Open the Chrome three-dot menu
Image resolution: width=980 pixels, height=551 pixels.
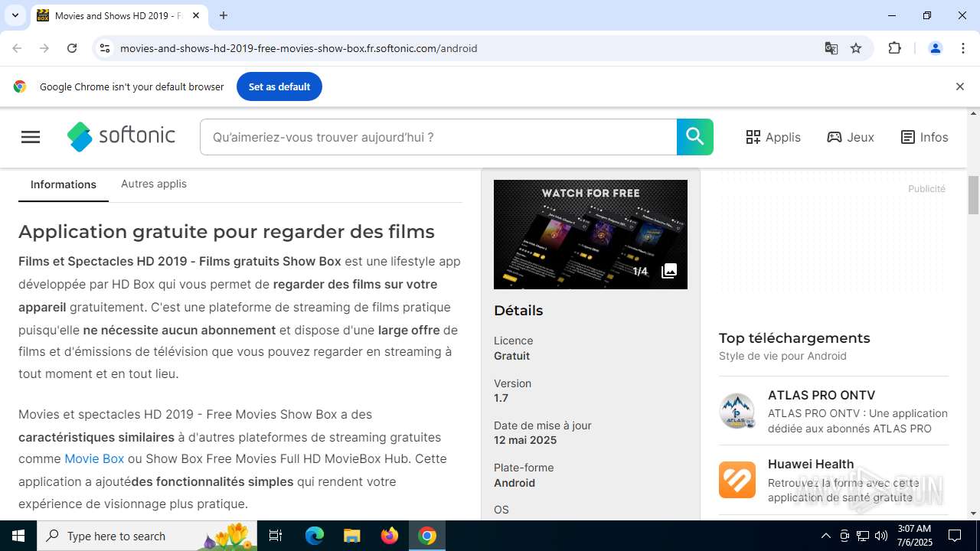point(963,48)
